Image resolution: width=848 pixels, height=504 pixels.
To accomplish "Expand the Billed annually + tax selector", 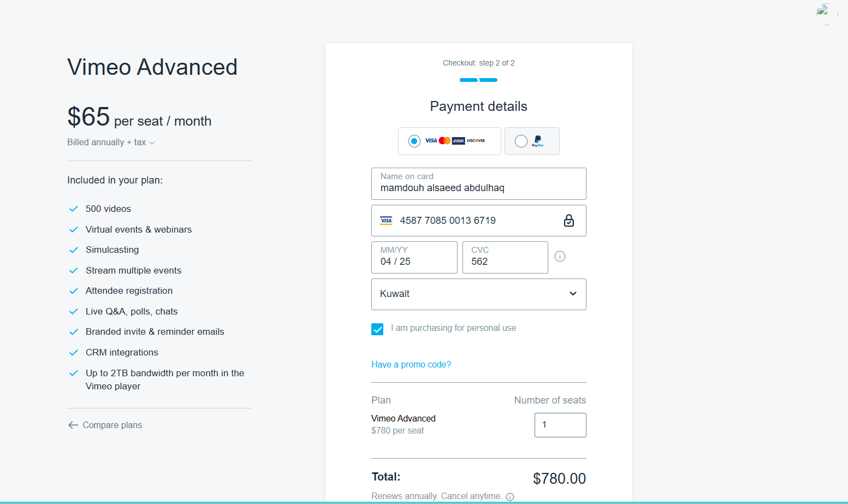I will click(111, 143).
